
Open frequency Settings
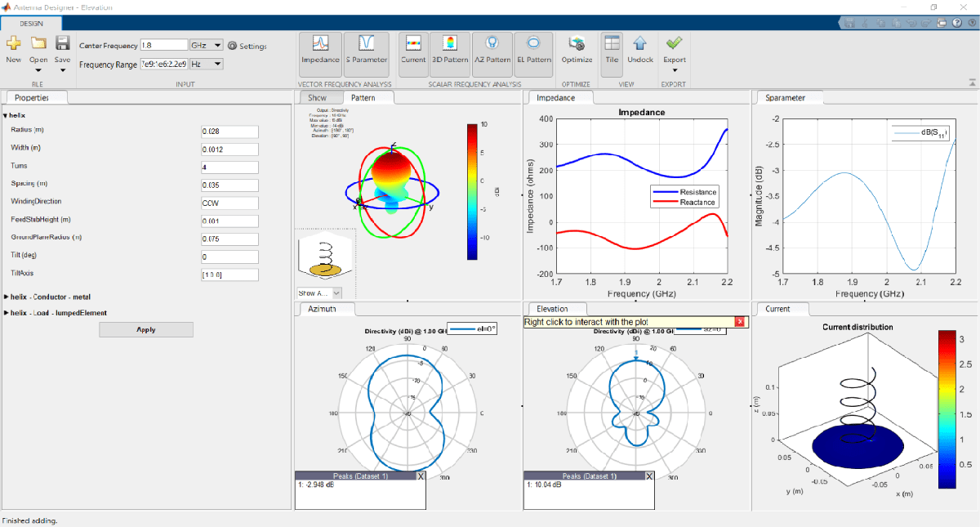click(x=247, y=47)
